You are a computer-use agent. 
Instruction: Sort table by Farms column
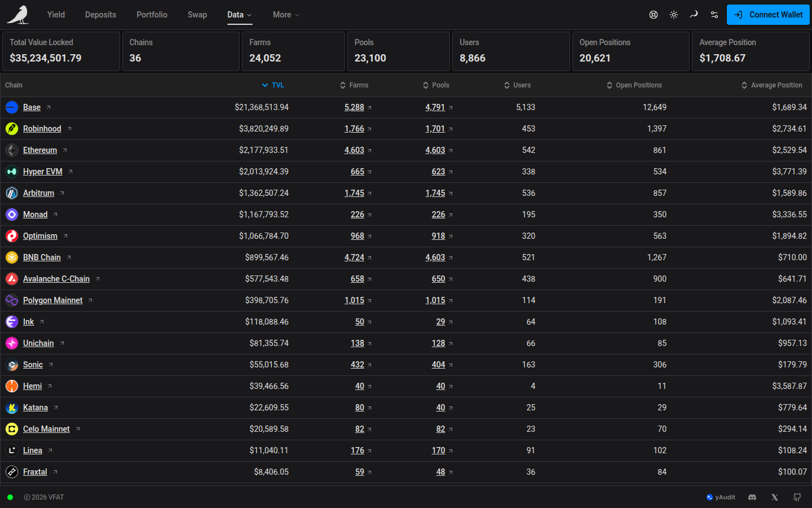point(354,85)
